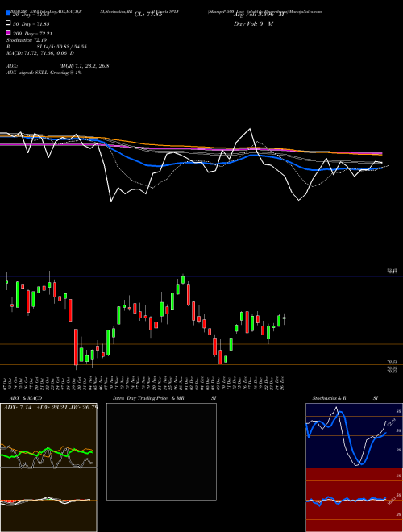
Task: Click the blue Stochastics chart panel
Action: pos(354,435)
